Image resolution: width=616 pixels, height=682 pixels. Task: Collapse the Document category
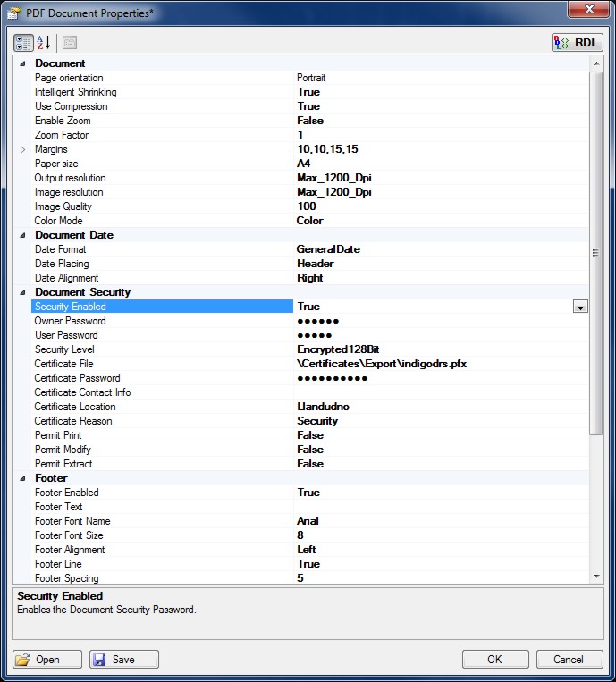pyautogui.click(x=22, y=63)
